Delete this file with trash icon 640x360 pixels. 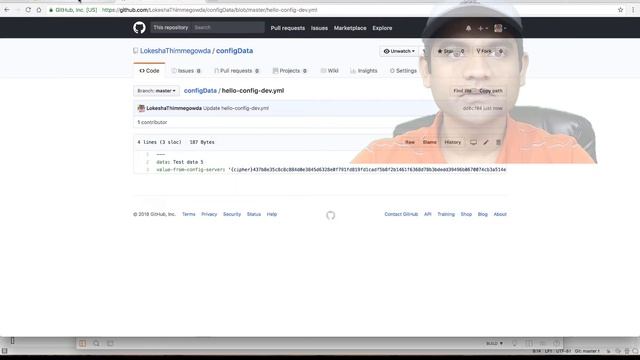[x=498, y=142]
